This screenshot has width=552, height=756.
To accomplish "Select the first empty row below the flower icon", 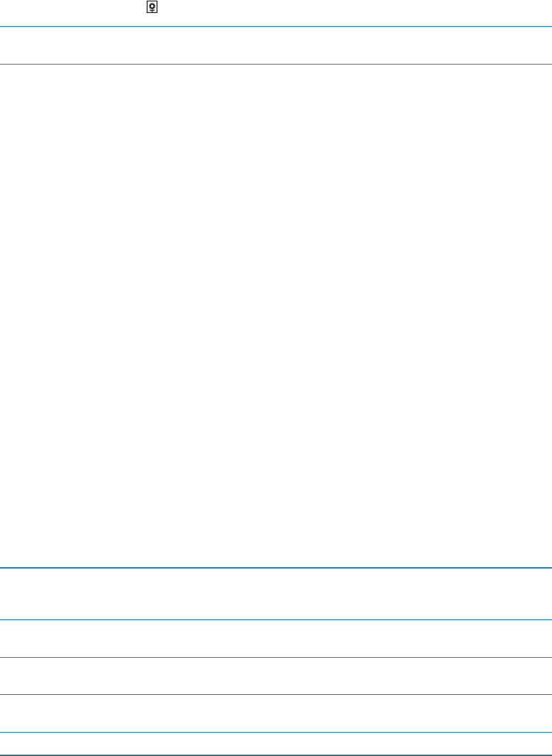I will 276,45.
